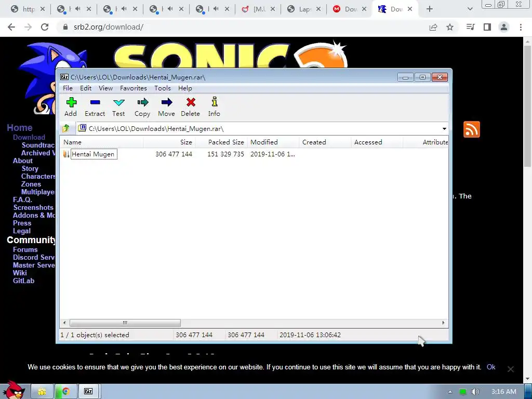
Task: Open the Info properties icon
Action: point(214,107)
